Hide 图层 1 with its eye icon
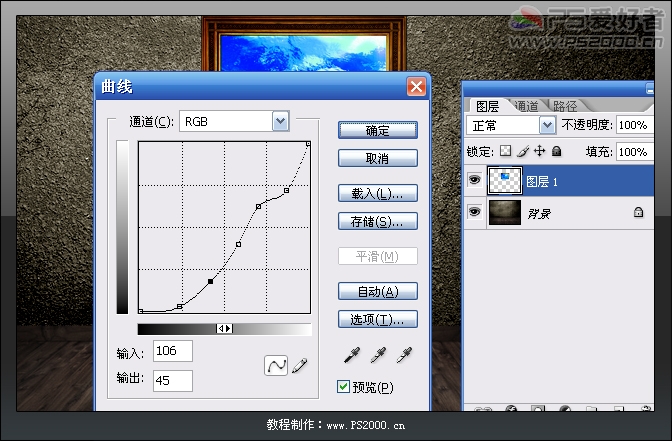 coord(474,180)
